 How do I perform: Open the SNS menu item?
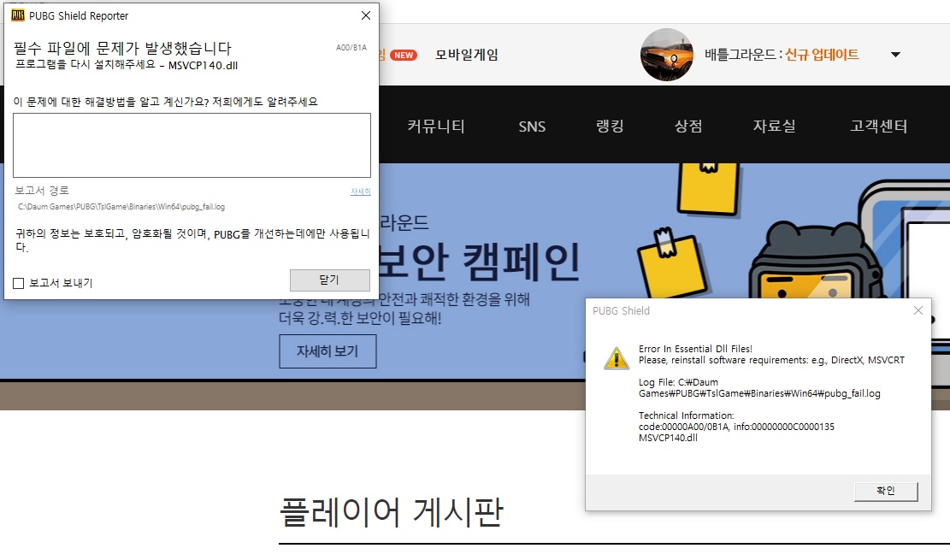pos(532,127)
